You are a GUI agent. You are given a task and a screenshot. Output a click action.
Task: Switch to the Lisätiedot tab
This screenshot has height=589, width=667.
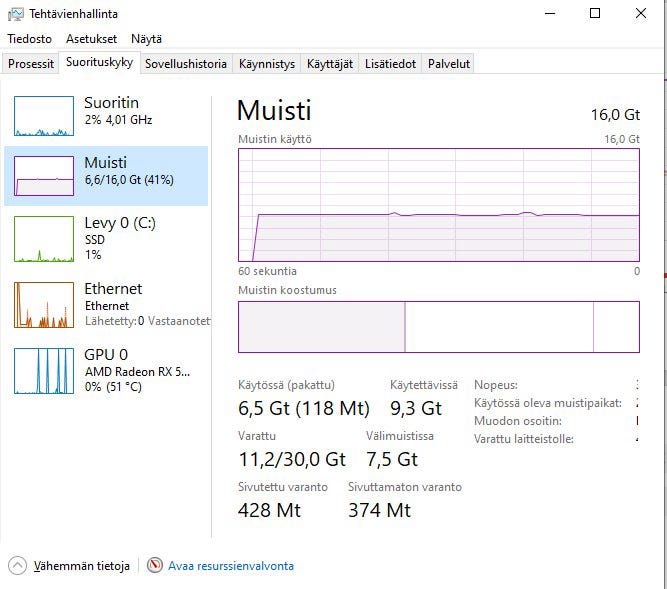(390, 64)
